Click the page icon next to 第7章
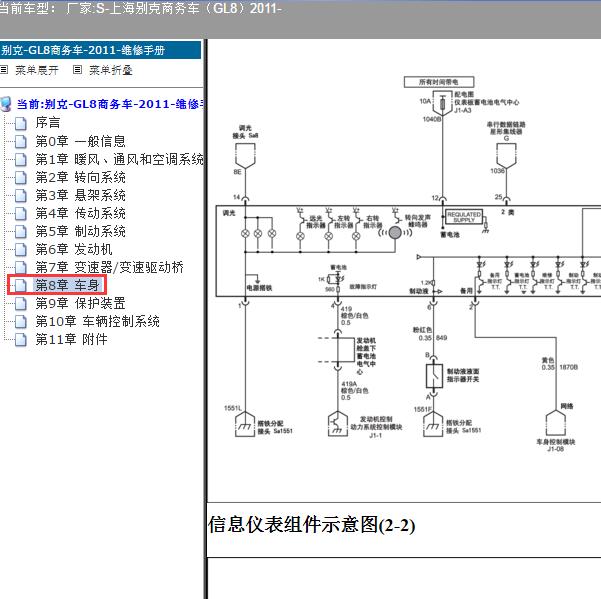The width and height of the screenshot is (601, 599). pyautogui.click(x=21, y=267)
